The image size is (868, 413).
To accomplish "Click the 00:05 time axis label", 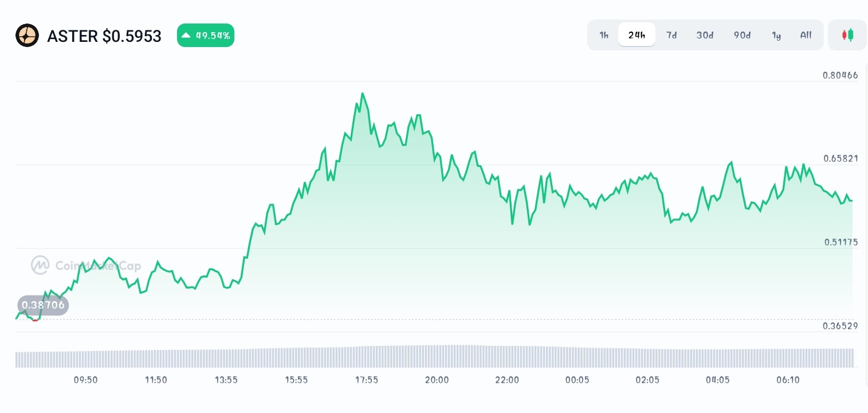I will tap(577, 380).
